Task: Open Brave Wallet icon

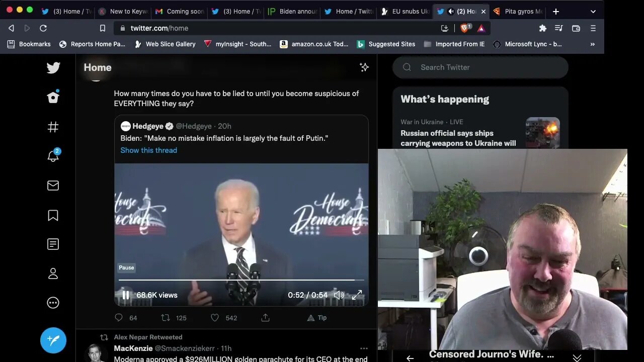Action: click(576, 28)
